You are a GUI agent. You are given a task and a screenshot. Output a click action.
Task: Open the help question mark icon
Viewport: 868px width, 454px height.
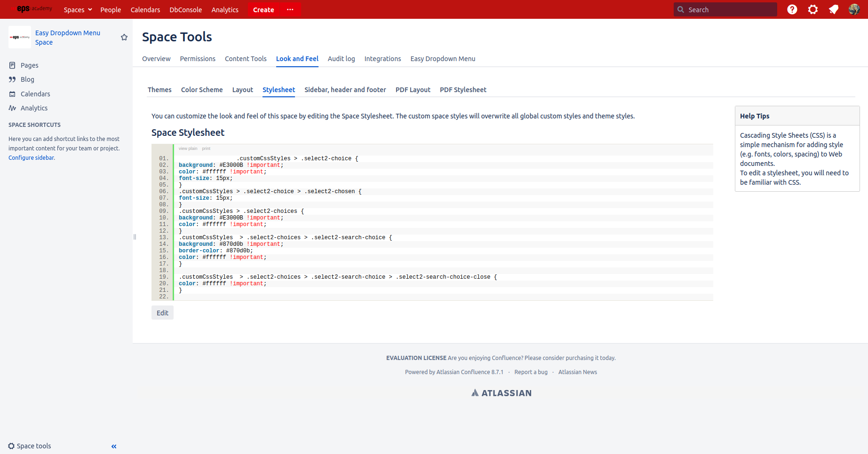click(792, 9)
